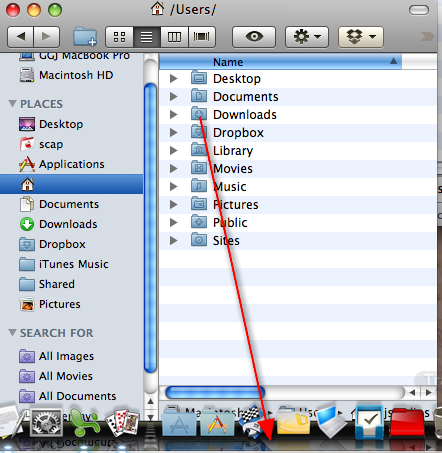Open the playing cards Solitaire Dock icon
442x453 pixels.
click(123, 423)
